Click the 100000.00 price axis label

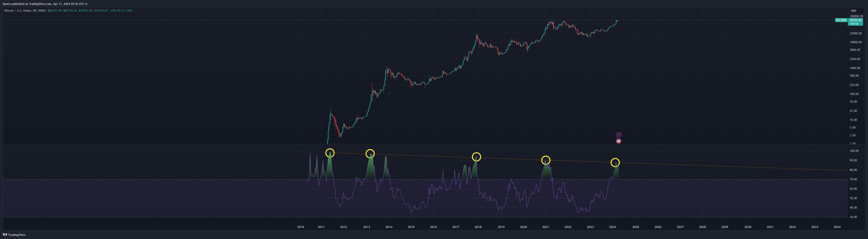[856, 16]
